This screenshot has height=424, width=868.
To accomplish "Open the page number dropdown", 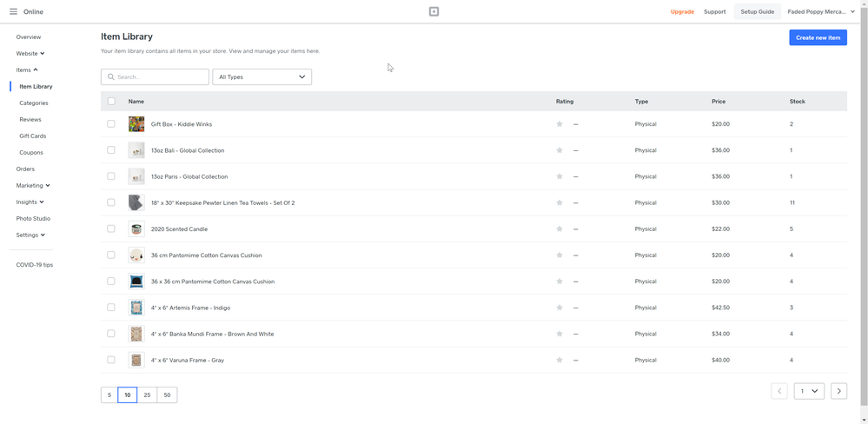I will [809, 391].
